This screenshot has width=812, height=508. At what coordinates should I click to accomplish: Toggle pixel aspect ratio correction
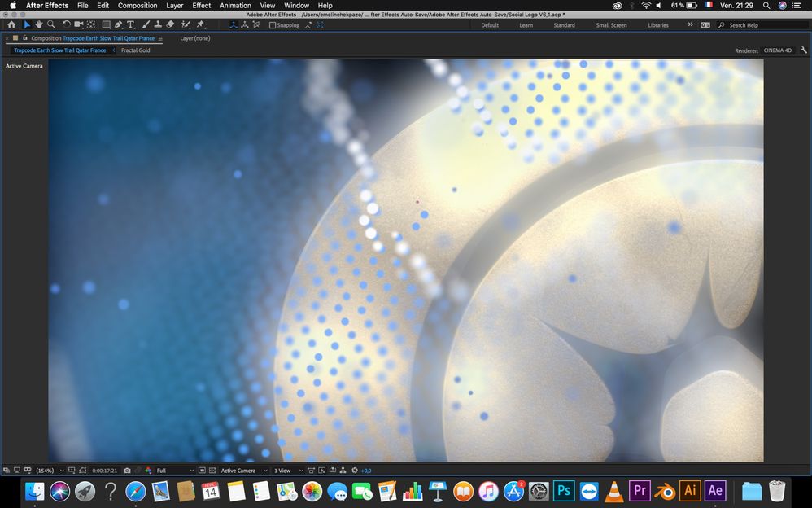point(311,471)
